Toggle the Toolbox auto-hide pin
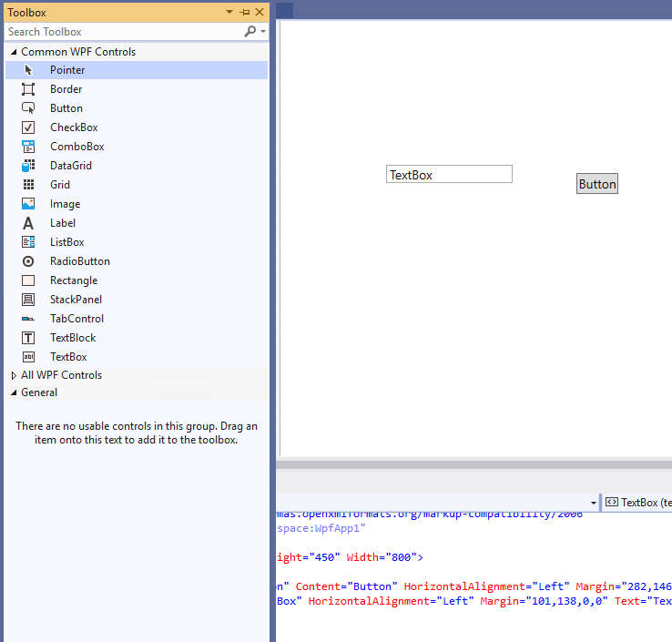Screen dimensions: 672x642 pyautogui.click(x=245, y=13)
